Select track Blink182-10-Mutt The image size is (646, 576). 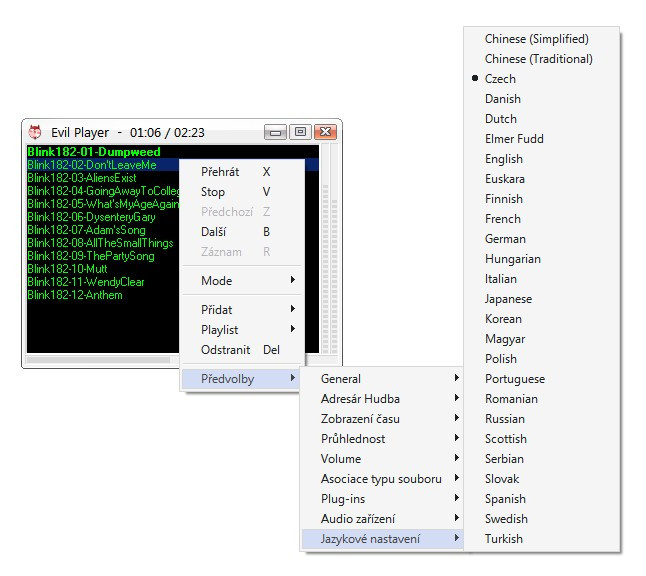click(67, 269)
